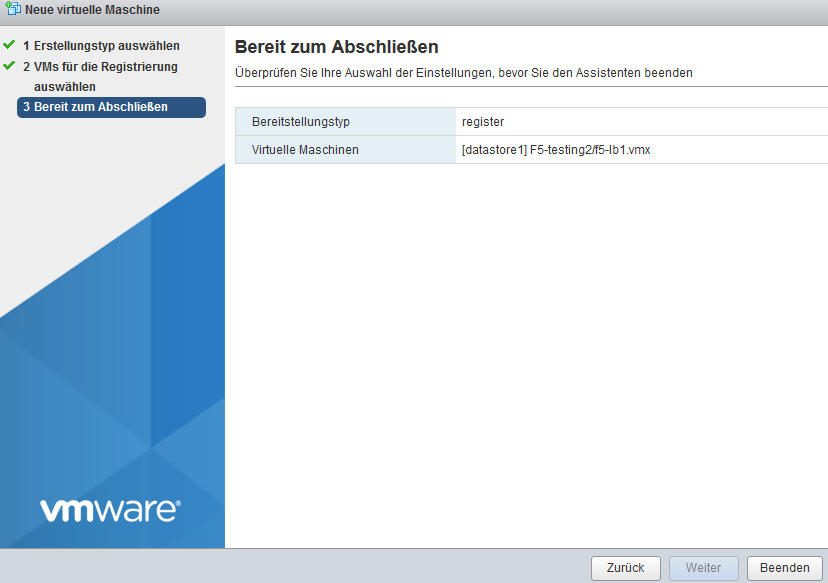828x583 pixels.
Task: Click the empty white area below the settings table
Action: tap(526, 350)
